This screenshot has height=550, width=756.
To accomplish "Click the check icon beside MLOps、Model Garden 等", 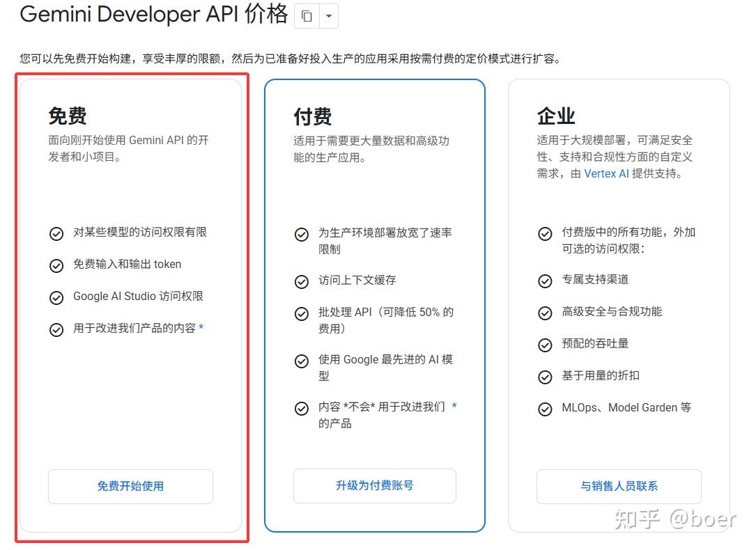I will (x=546, y=409).
